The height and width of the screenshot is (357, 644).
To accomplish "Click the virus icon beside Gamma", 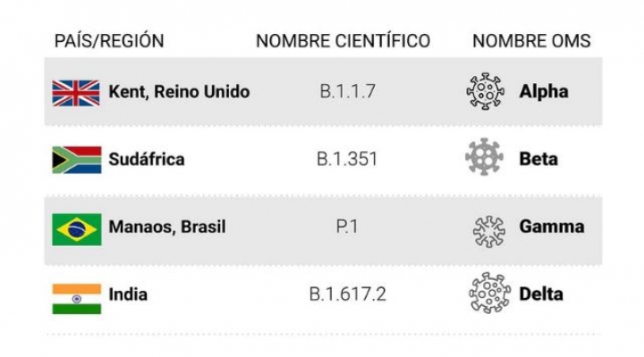I will click(488, 232).
